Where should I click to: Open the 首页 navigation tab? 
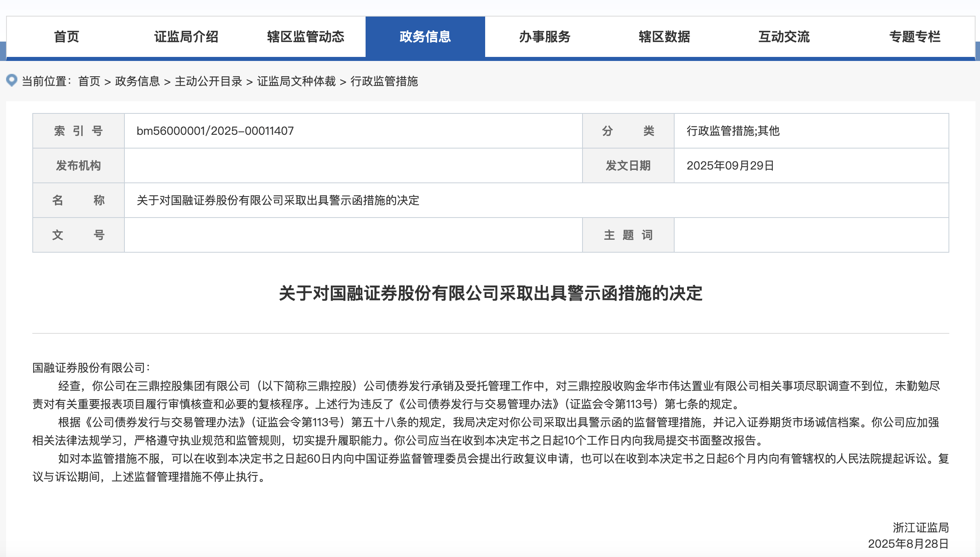coord(67,37)
